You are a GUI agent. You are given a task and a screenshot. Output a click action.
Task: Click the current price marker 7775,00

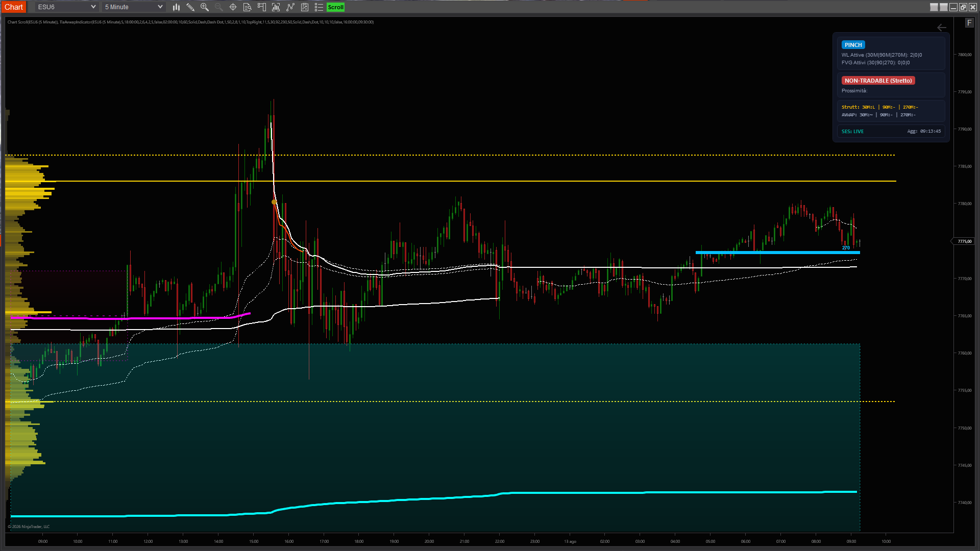[x=964, y=241]
